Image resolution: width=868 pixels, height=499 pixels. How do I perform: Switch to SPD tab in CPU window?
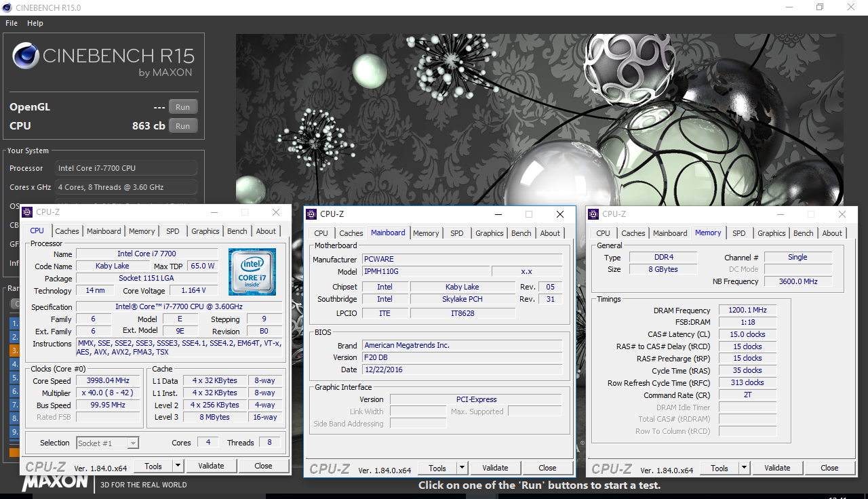pyautogui.click(x=173, y=231)
